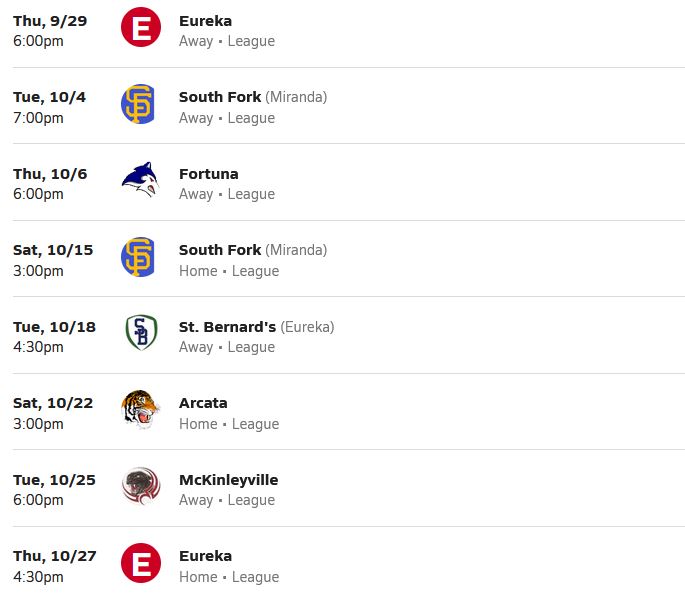Open the Fortuna team link
This screenshot has height=613, width=685.
tap(209, 174)
